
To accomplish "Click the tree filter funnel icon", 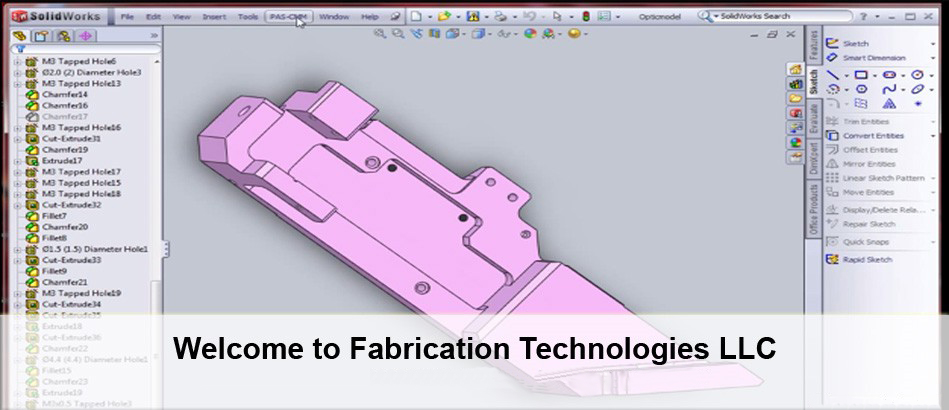I will (x=19, y=49).
